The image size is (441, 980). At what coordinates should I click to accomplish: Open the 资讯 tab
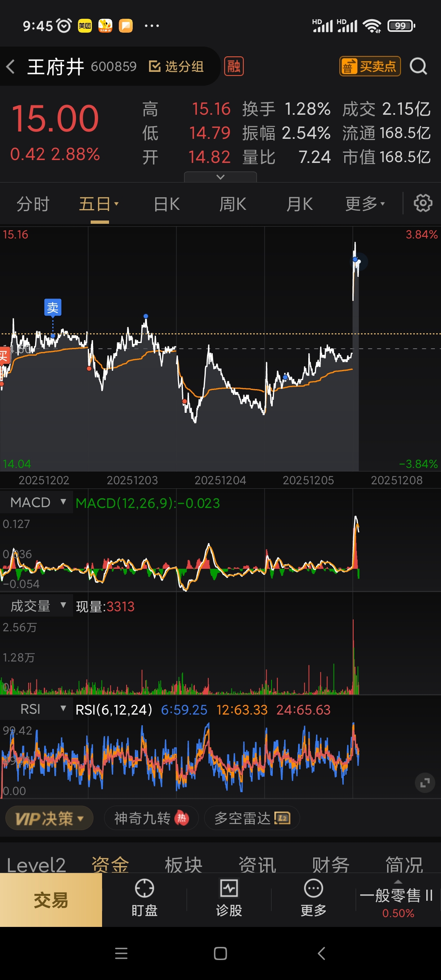coord(257,865)
